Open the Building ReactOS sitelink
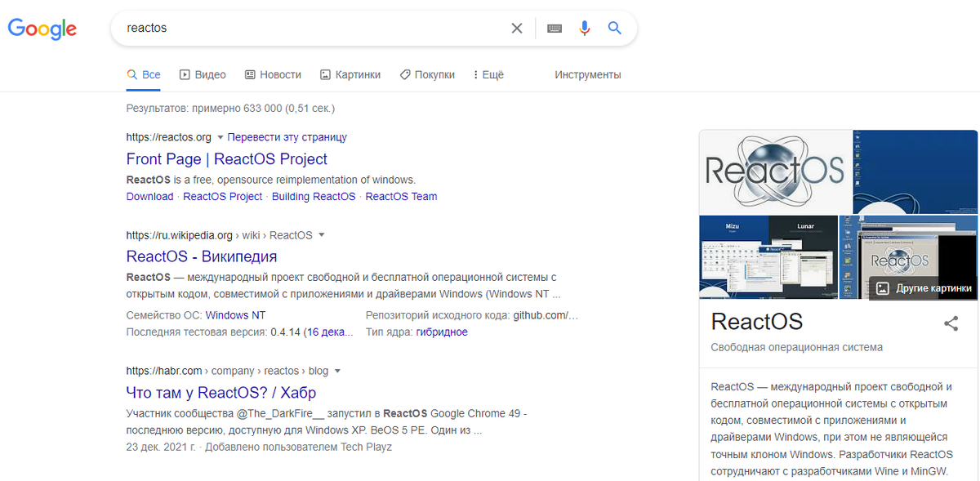 pos(314,197)
